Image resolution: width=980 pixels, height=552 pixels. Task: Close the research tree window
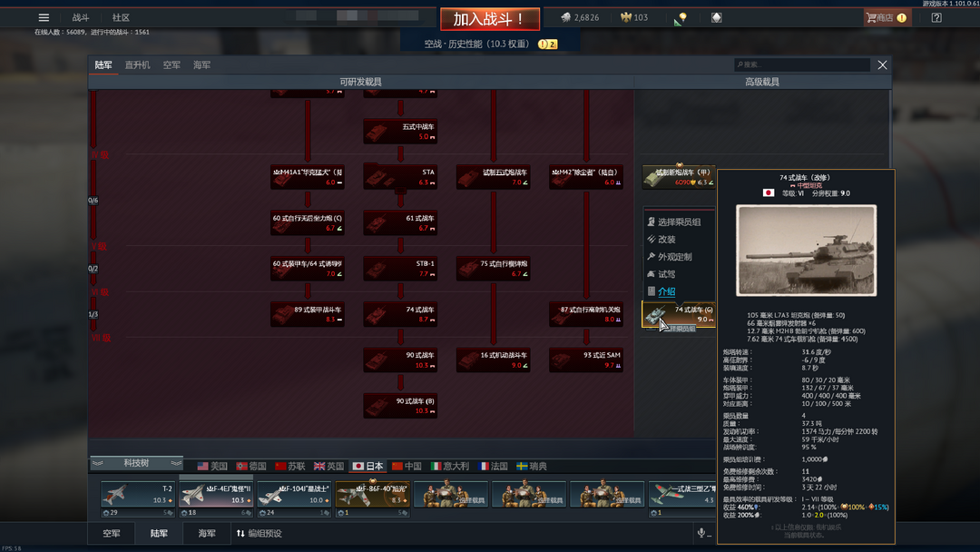coord(882,65)
